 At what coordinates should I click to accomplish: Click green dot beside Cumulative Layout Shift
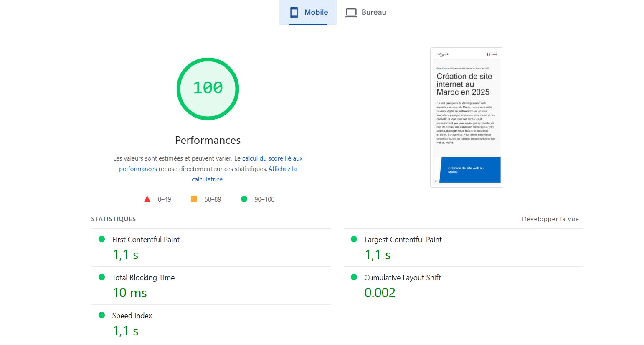(x=354, y=277)
